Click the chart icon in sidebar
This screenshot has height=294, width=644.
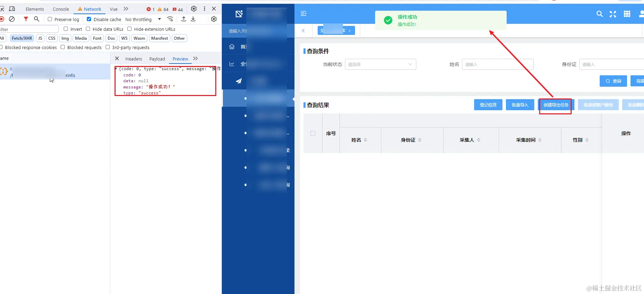pyautogui.click(x=232, y=64)
